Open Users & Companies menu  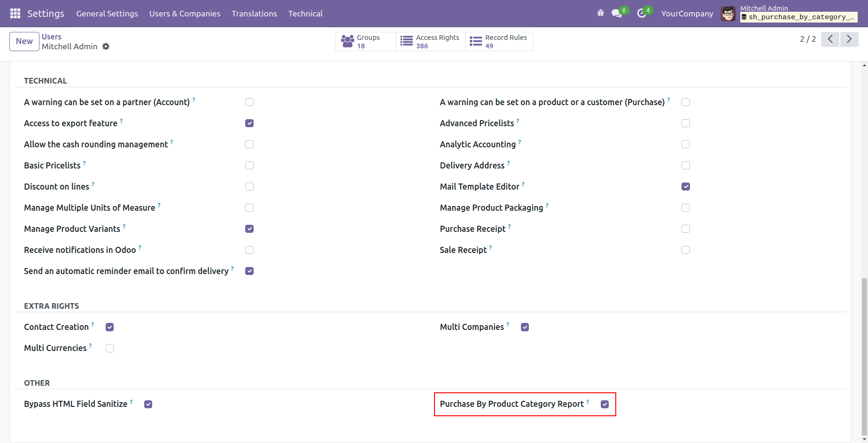185,14
